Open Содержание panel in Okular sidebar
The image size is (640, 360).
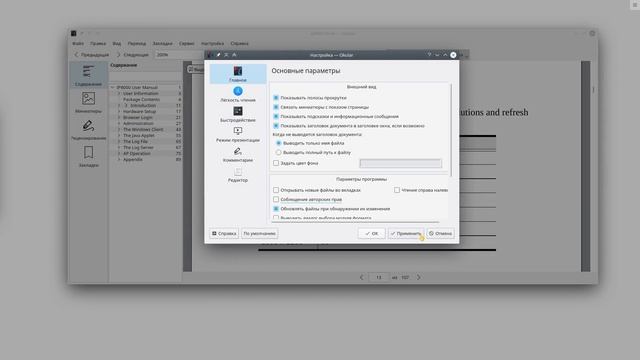[88, 75]
